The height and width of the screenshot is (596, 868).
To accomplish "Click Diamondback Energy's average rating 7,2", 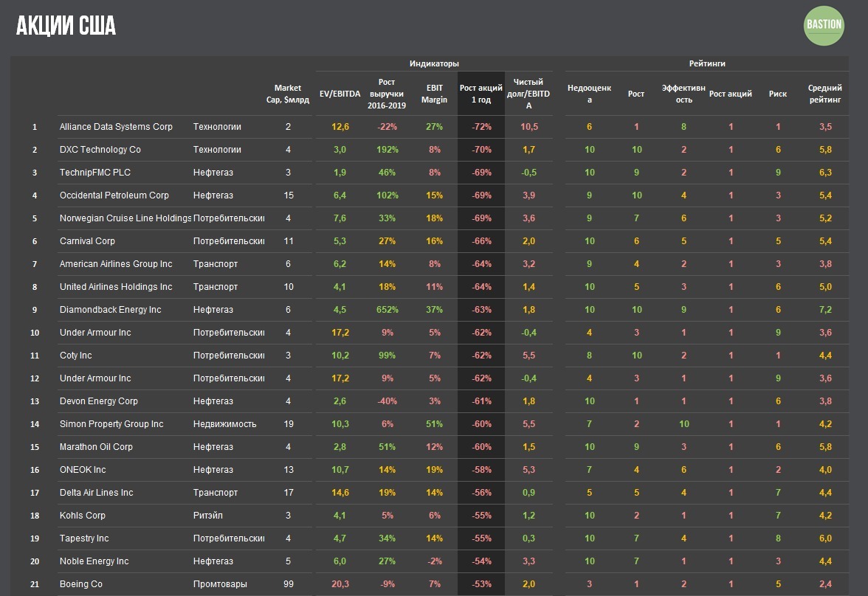I will pyautogui.click(x=825, y=309).
